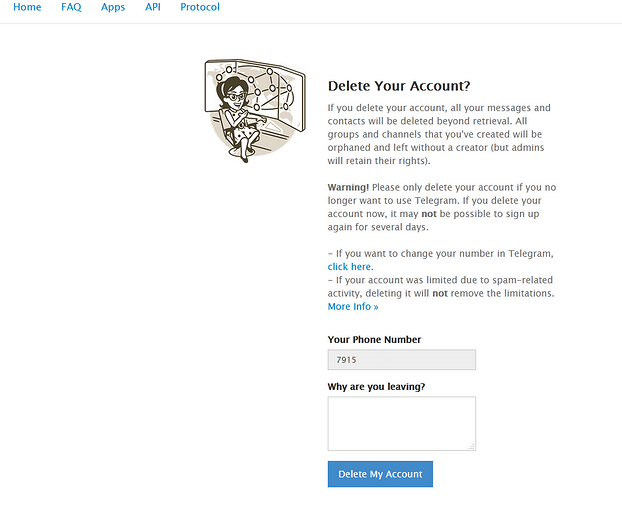Click the "Delete Your Account?" heading
This screenshot has width=622, height=512.
click(399, 86)
